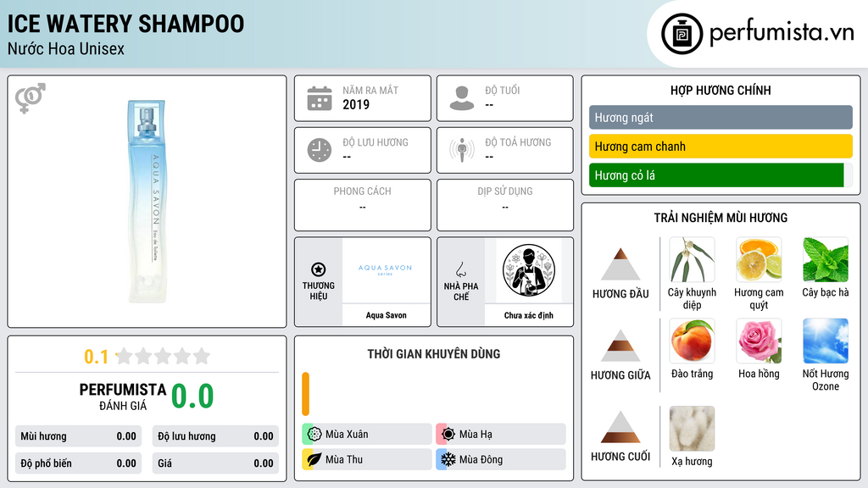Click the person silhouette icon for Độ tuổi

[x=462, y=98]
